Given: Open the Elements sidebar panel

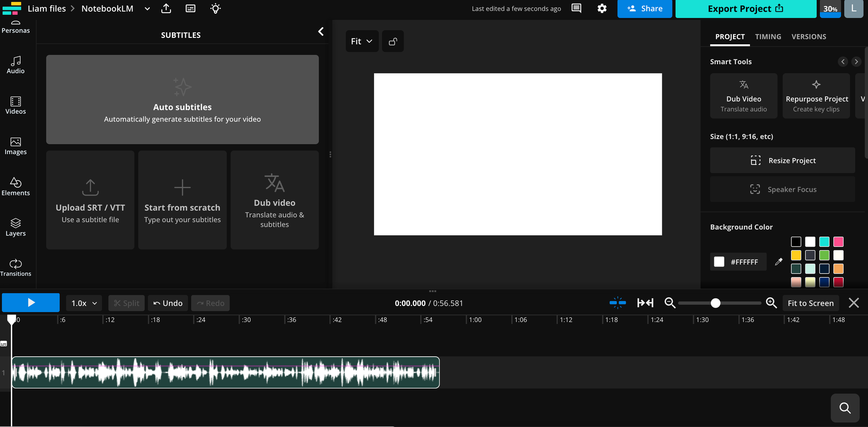Looking at the screenshot, I should (x=16, y=187).
